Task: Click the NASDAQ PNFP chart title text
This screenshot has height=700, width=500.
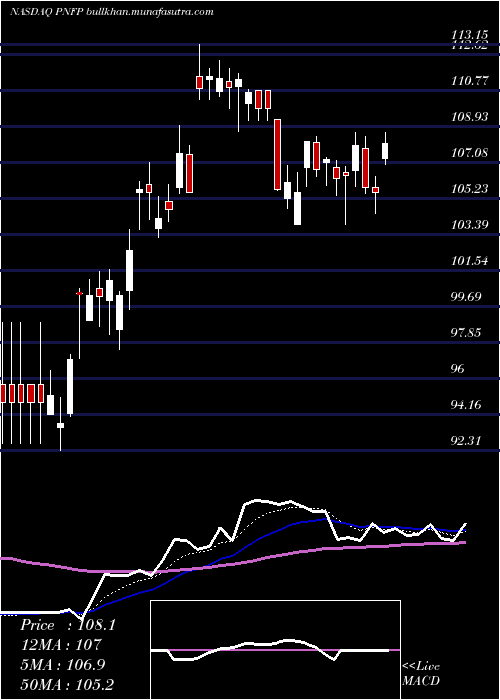Action: coord(111,12)
